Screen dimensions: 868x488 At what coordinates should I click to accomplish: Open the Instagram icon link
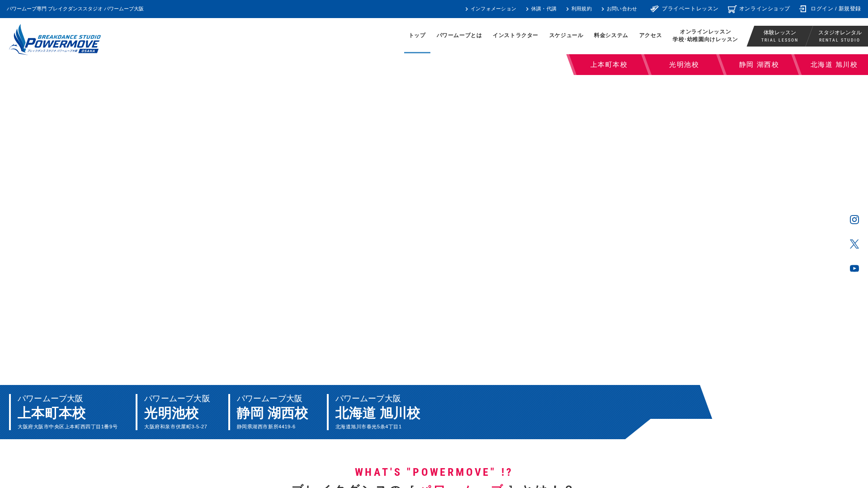(x=854, y=220)
